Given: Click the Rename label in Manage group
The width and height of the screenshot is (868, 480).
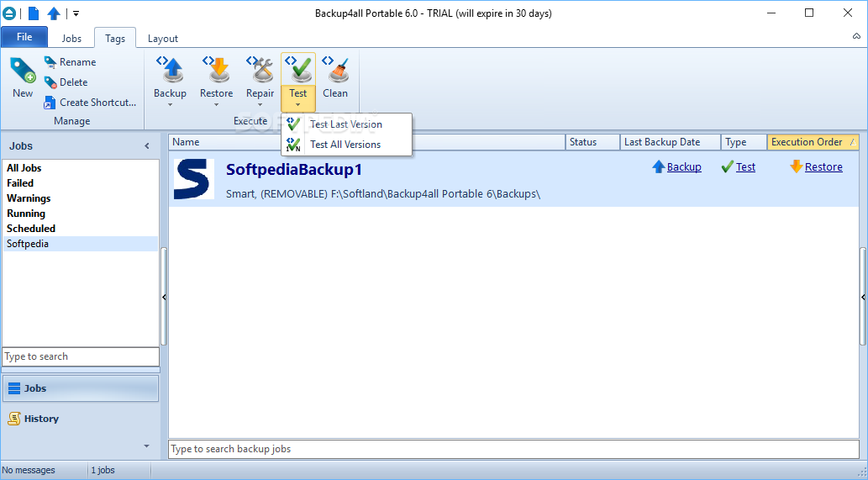Looking at the screenshot, I should (x=77, y=62).
